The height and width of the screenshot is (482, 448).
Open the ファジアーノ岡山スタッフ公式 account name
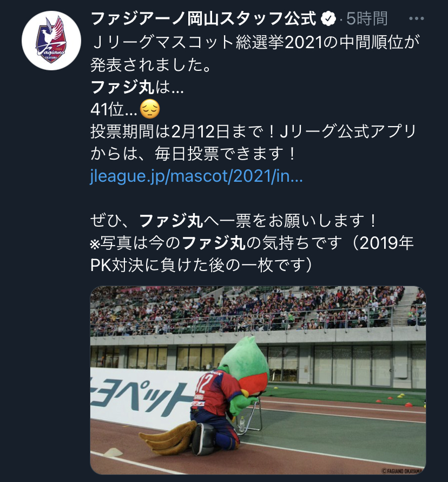click(203, 19)
